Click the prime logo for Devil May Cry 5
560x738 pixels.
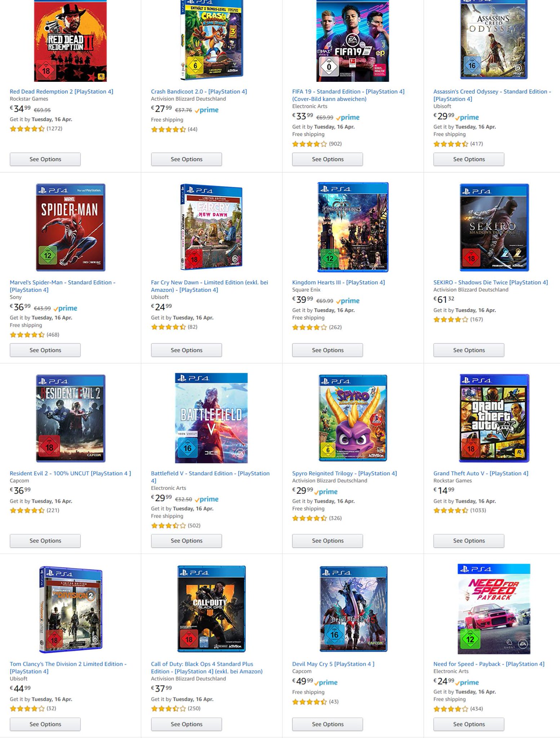(326, 683)
